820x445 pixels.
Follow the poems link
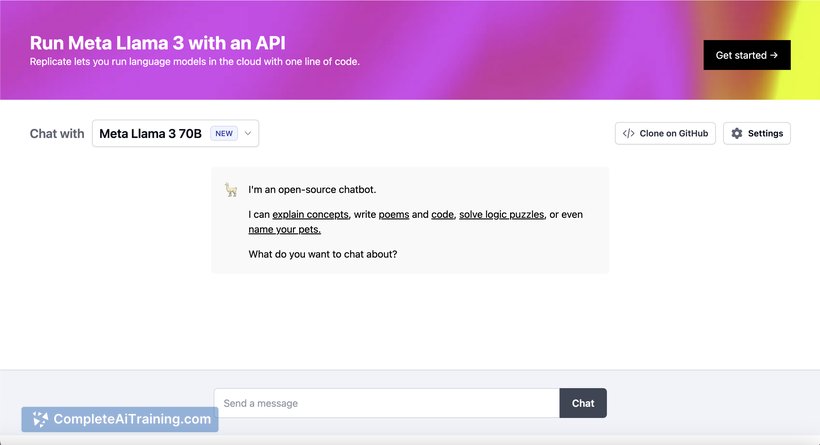tap(394, 214)
